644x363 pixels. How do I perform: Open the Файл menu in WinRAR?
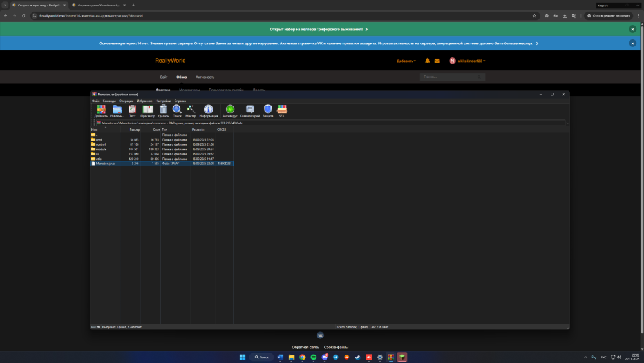coord(96,101)
